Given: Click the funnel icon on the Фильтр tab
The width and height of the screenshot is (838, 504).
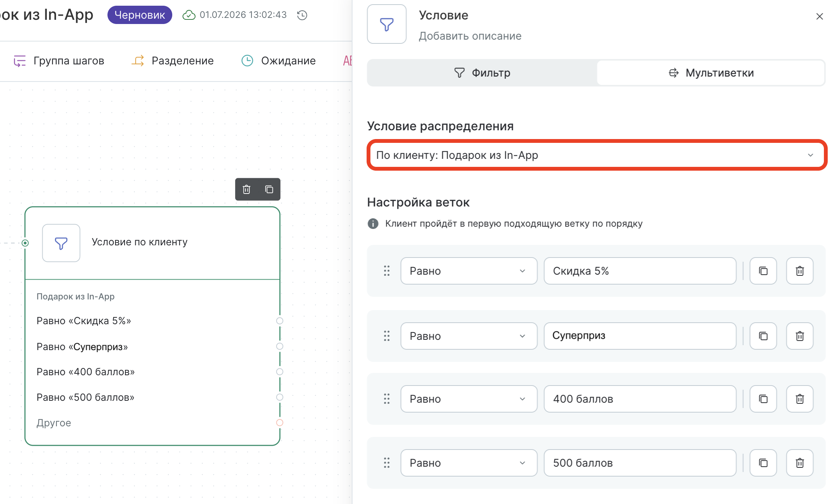Looking at the screenshot, I should 460,73.
